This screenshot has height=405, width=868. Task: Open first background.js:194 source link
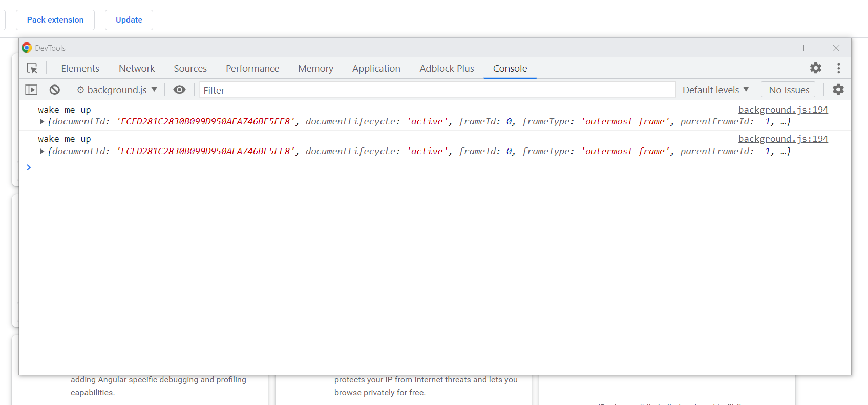[783, 110]
